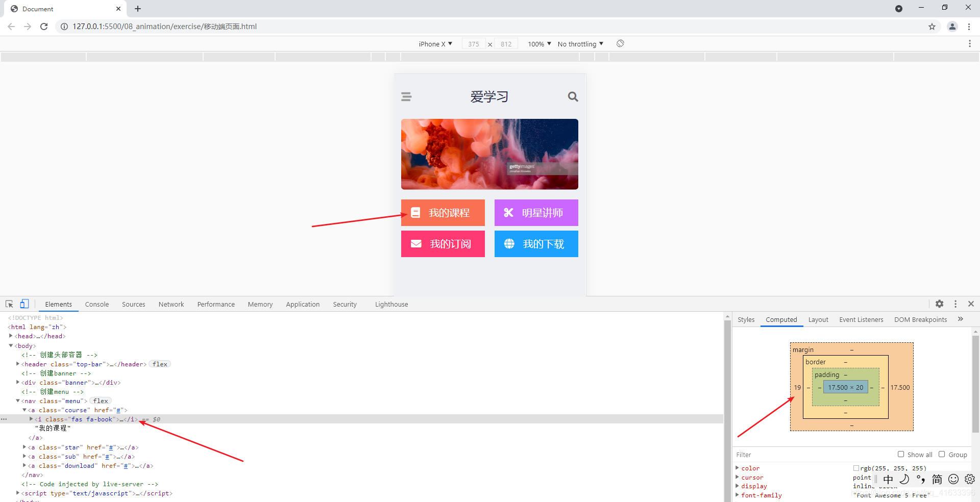This screenshot has height=502, width=980.
Task: Reload the current page
Action: [x=44, y=27]
